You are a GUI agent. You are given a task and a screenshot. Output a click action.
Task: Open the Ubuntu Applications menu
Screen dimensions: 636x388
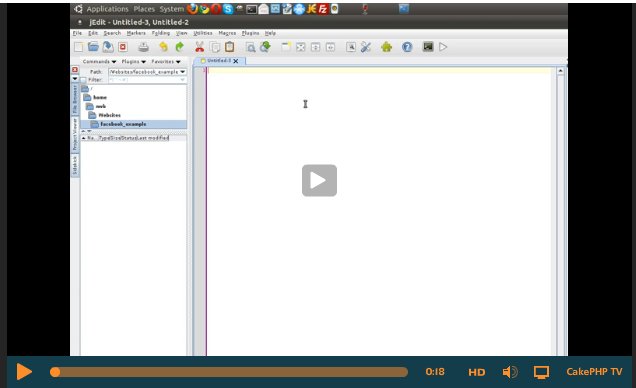pos(107,9)
